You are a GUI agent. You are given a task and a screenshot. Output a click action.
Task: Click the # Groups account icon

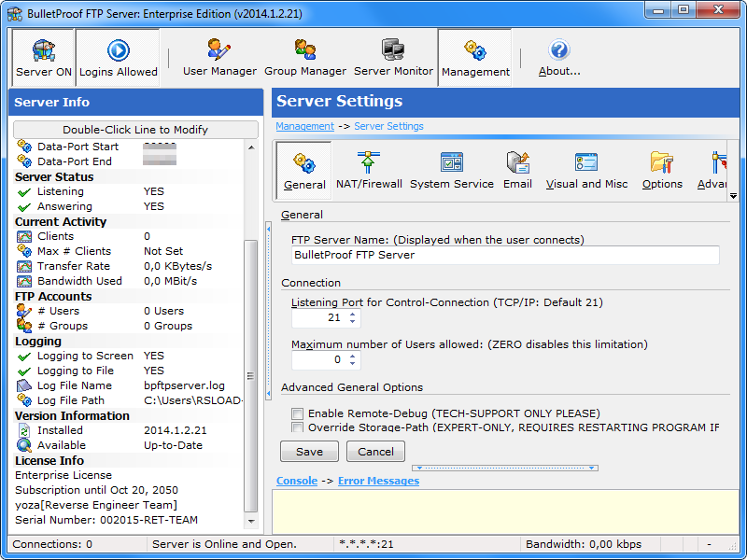coord(24,326)
